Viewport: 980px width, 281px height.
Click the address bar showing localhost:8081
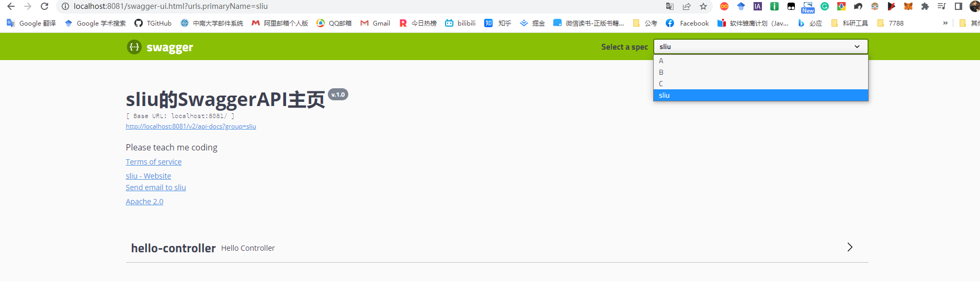tap(361, 6)
